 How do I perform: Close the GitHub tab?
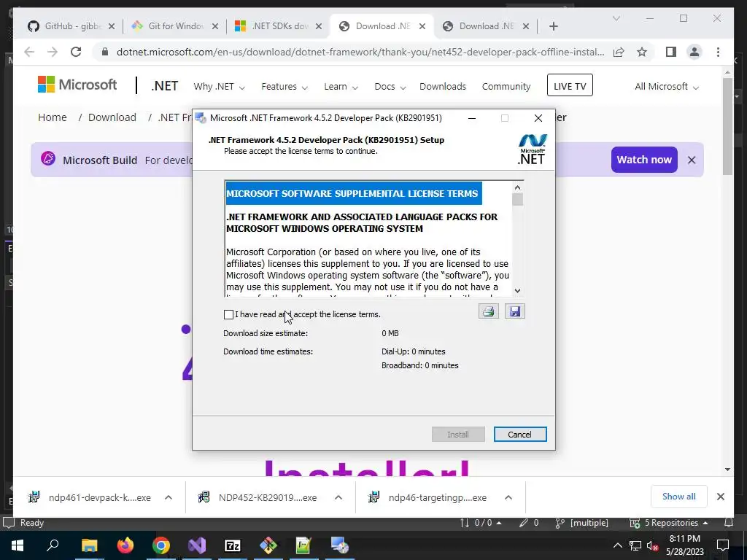[x=112, y=26]
